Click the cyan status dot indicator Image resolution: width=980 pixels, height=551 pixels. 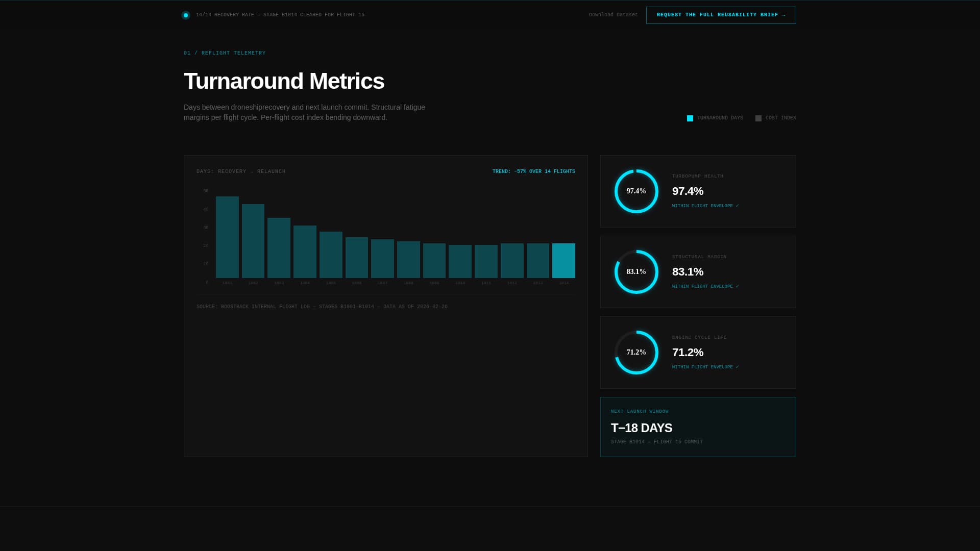[x=186, y=15]
